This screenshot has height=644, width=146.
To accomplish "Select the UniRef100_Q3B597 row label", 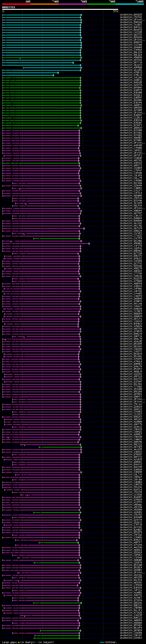I will click(131, 98).
